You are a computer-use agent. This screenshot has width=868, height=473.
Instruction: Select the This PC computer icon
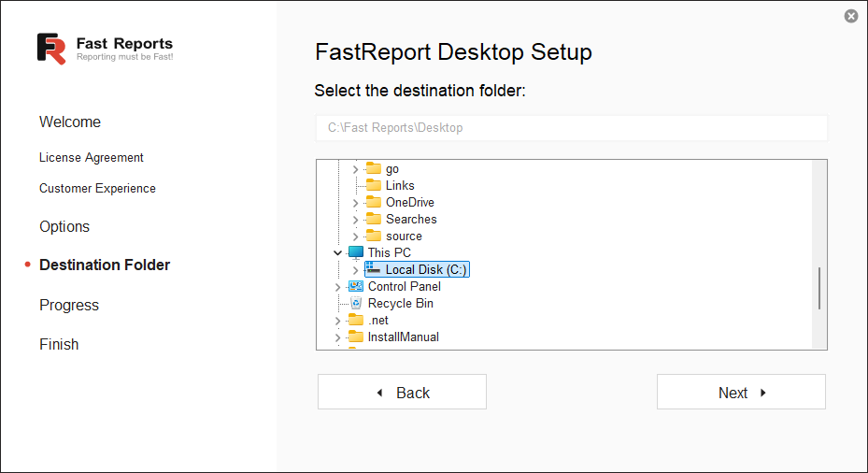[x=356, y=252]
